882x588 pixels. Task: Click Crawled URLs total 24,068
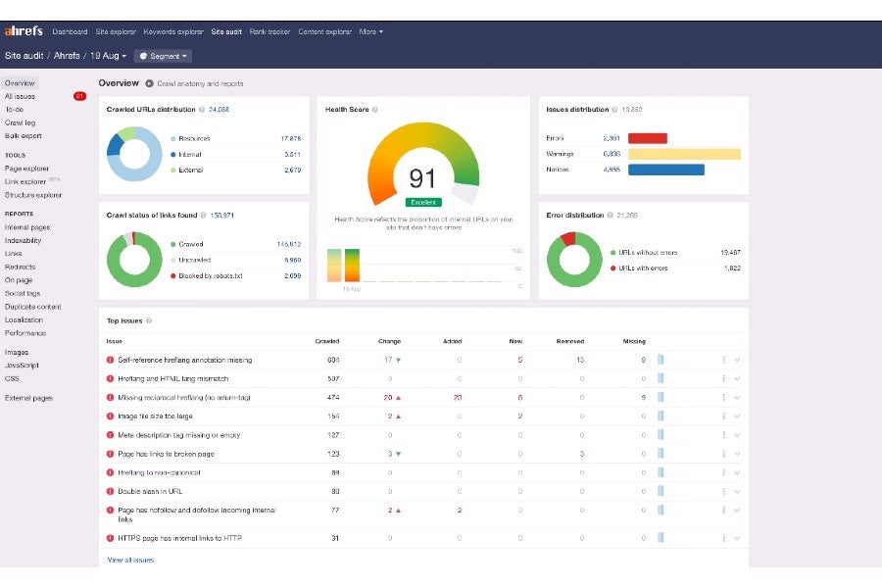click(x=219, y=110)
